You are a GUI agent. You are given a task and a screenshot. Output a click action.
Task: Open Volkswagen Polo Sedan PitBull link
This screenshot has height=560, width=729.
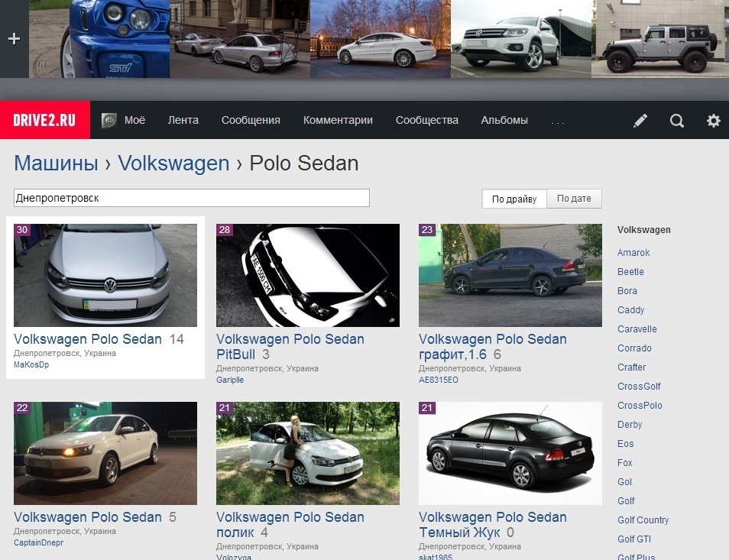(x=290, y=347)
